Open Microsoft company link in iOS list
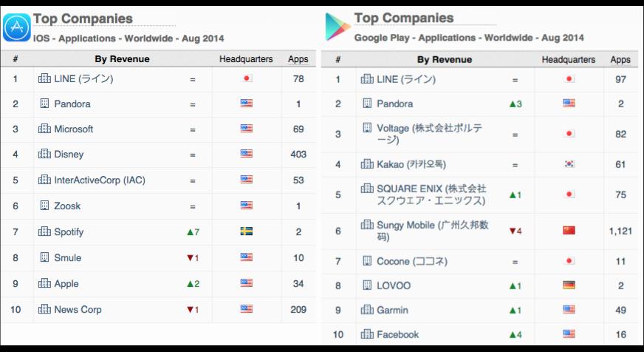The height and width of the screenshot is (352, 644). coord(74,129)
